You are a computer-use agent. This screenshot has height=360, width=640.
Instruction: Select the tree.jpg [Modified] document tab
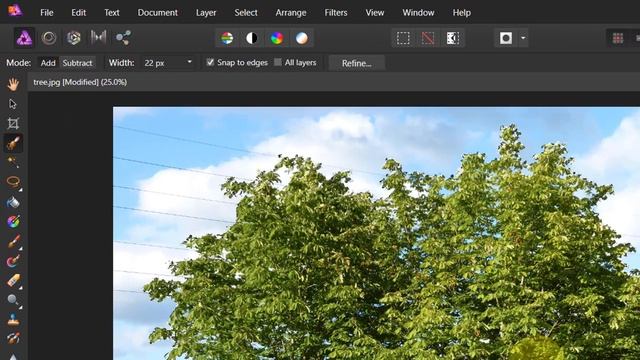(x=80, y=82)
